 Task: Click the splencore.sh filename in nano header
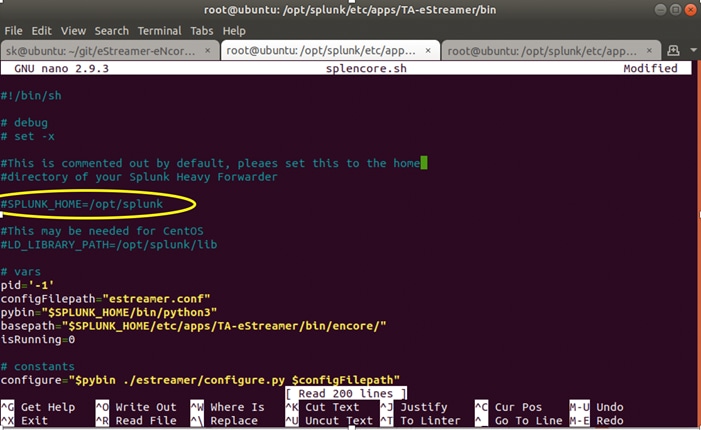366,68
